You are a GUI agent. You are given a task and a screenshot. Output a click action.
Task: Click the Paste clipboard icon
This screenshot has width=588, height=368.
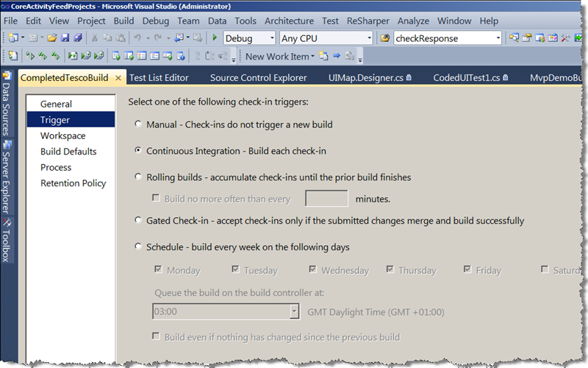(x=121, y=38)
